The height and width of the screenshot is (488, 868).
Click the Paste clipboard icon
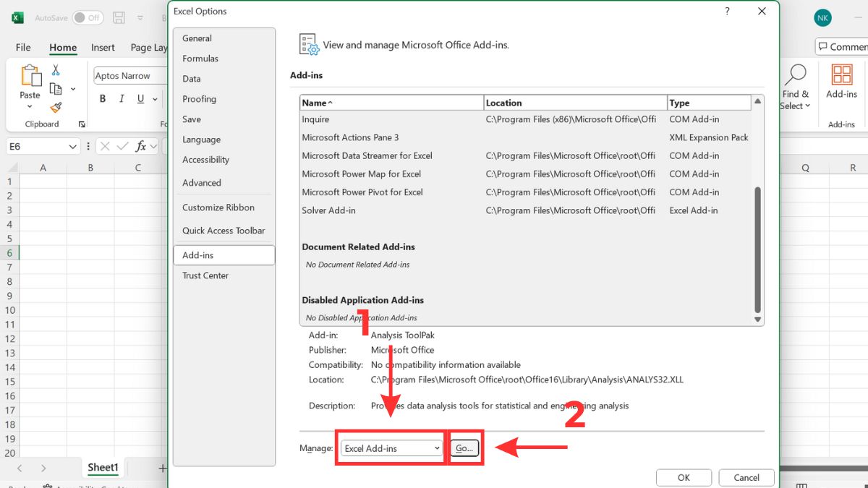30,76
